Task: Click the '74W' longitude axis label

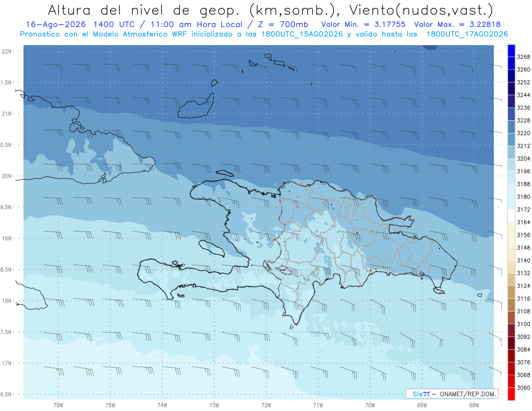Action: point(162,405)
